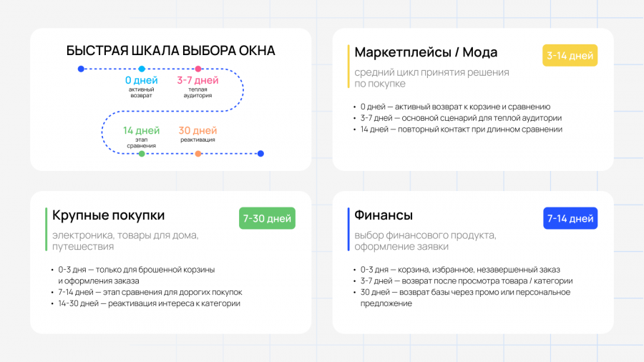This screenshot has width=644, height=362.
Task: Select the orange dot below "30 дней"
Action: [x=198, y=154]
